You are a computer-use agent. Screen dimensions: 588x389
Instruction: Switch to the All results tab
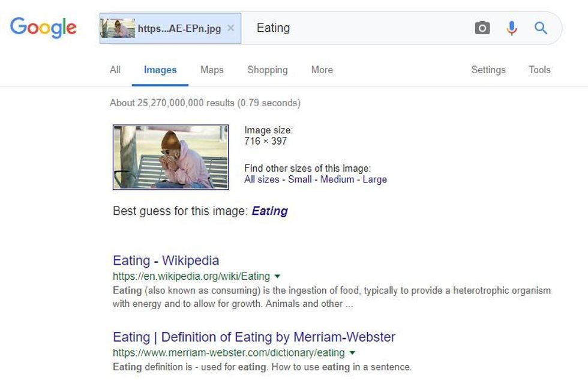[115, 70]
